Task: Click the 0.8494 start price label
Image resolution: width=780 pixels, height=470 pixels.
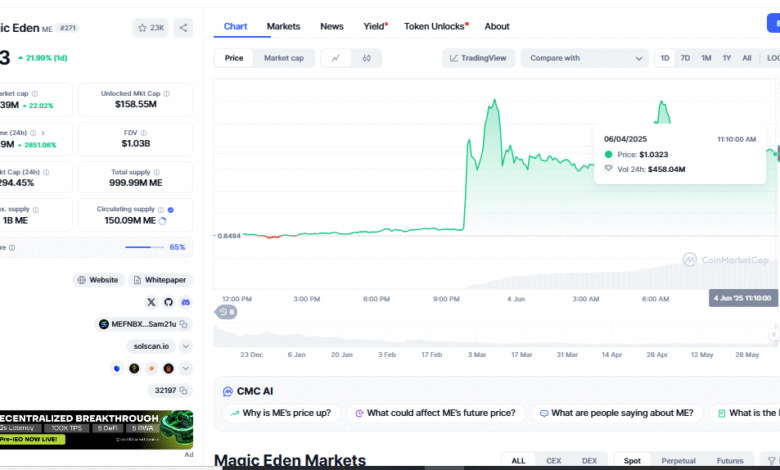Action: tap(229, 236)
